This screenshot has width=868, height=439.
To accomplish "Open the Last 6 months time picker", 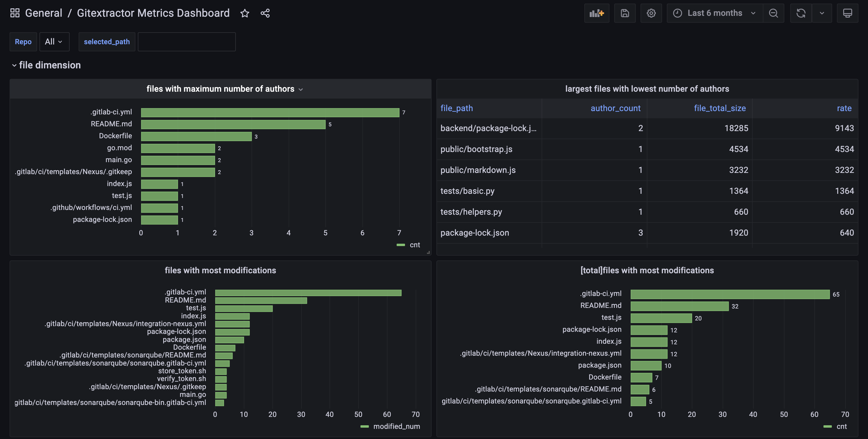I will [714, 13].
